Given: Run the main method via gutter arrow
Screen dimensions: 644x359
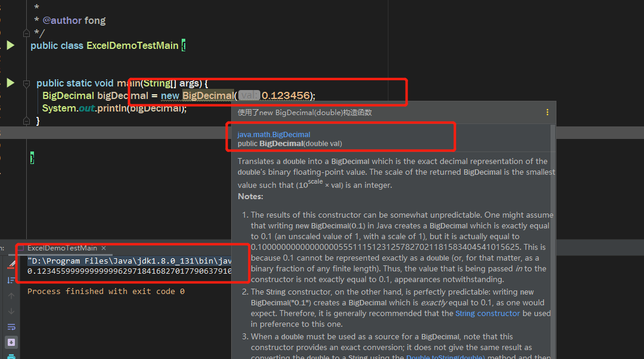Looking at the screenshot, I should [11, 83].
